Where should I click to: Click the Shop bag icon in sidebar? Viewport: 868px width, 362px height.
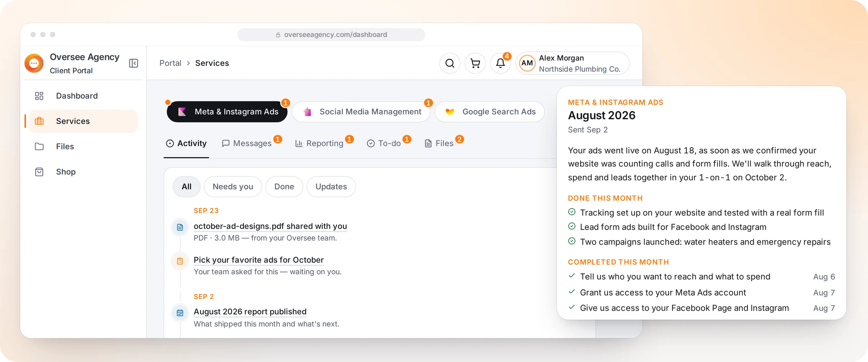pyautogui.click(x=39, y=172)
